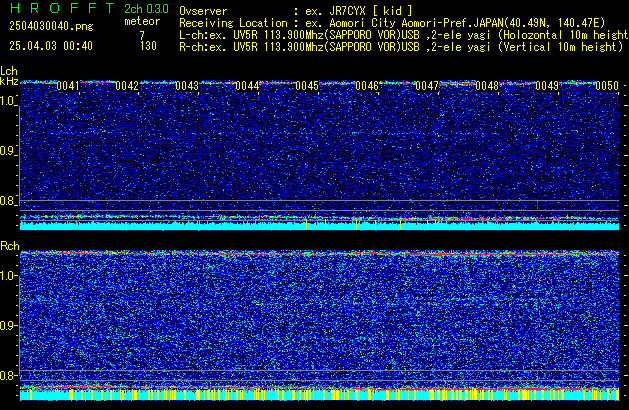
Task: Click the 0.9 tick on Lch axis
Action: click(x=8, y=151)
